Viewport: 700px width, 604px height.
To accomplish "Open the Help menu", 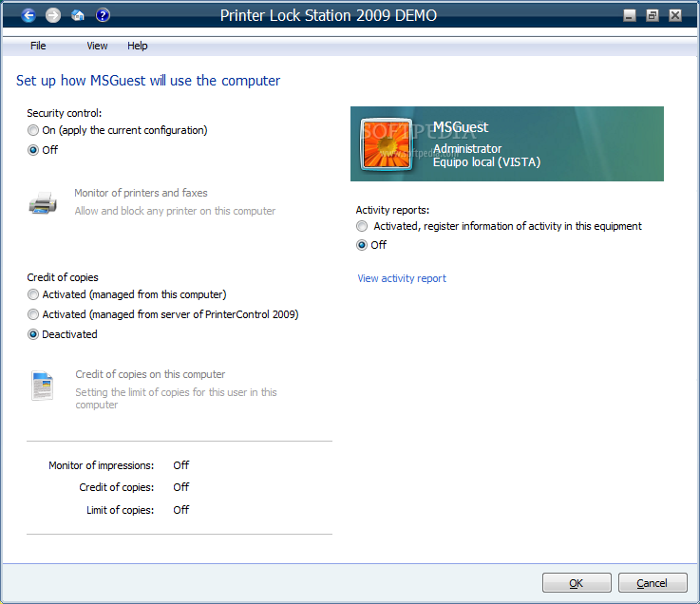I will click(x=137, y=46).
